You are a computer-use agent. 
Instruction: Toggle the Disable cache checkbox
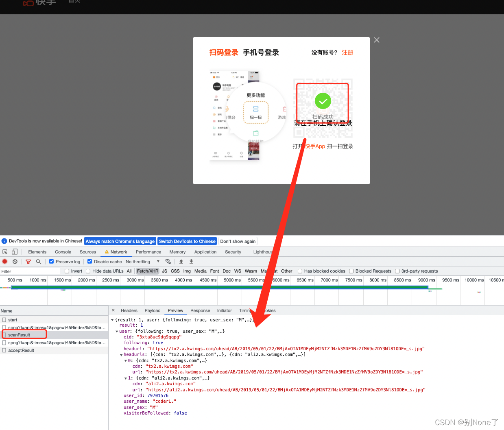[x=89, y=262]
